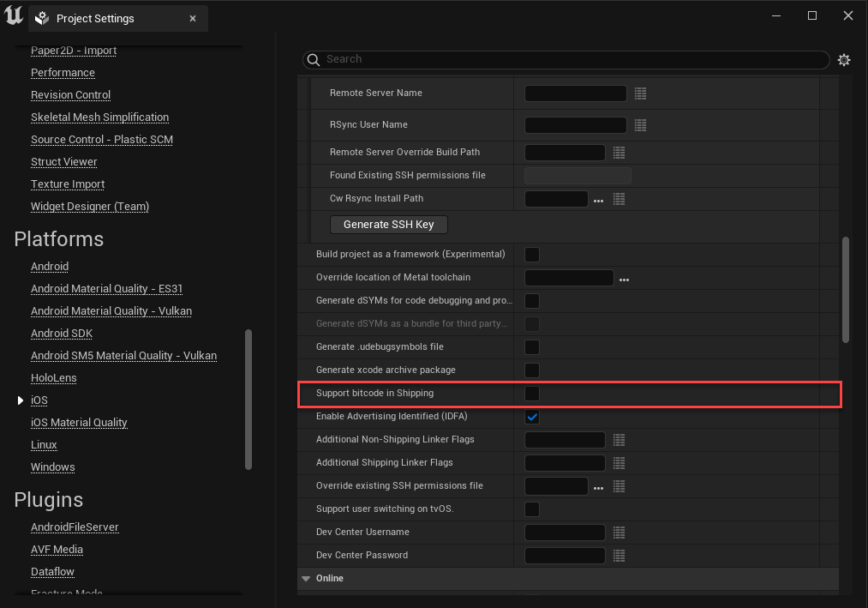
Task: Expand the iOS platform arrow
Action: pos(21,400)
